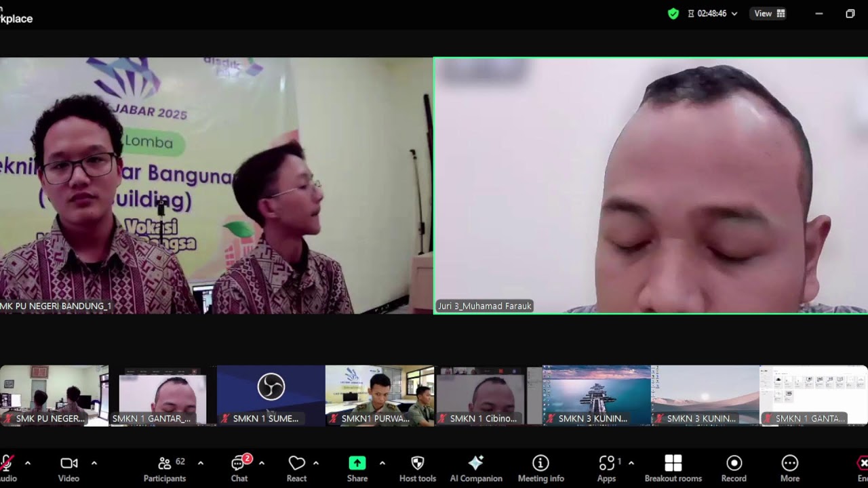Select SMKN1 PURWA... thumbnail

pos(380,396)
